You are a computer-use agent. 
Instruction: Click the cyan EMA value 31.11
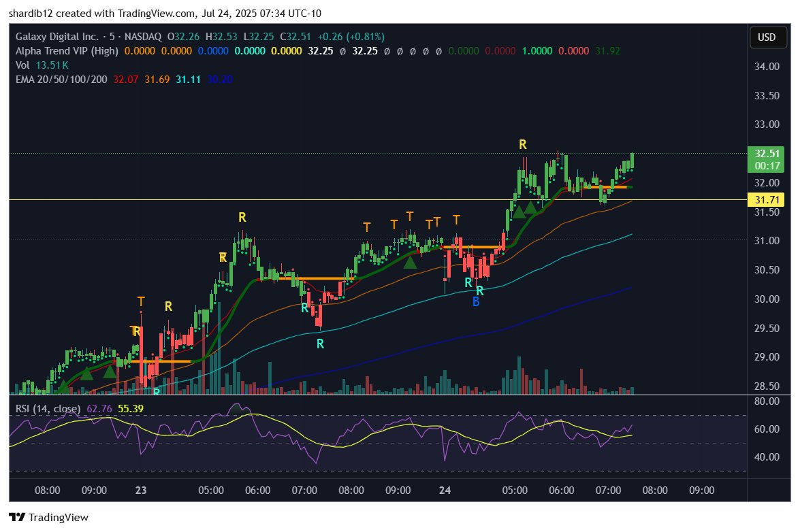[189, 80]
